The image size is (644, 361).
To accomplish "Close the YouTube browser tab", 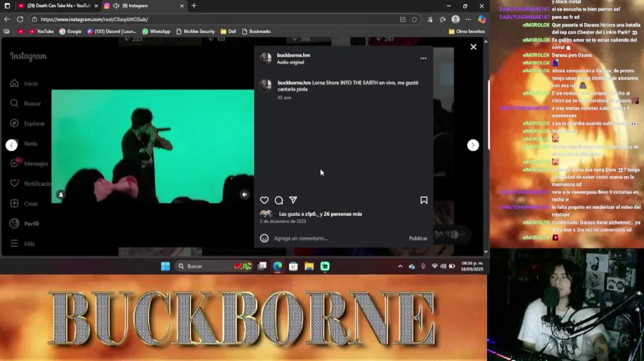I will coord(96,6).
